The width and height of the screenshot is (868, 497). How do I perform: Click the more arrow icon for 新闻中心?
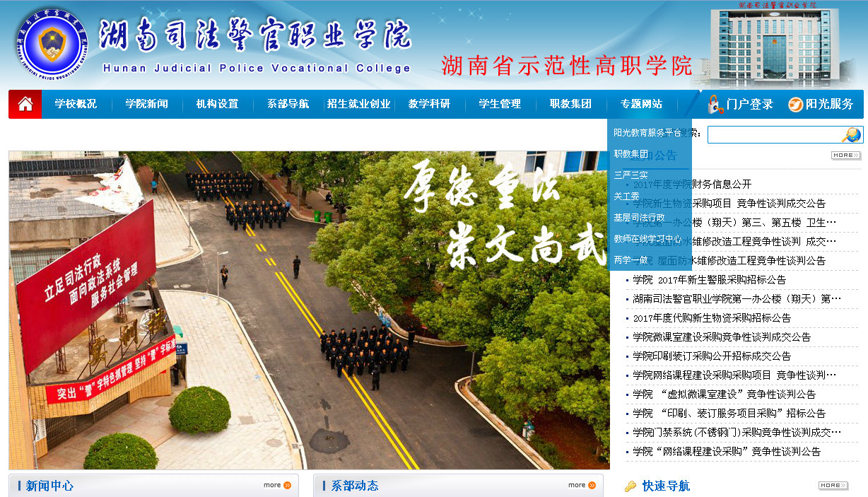coord(287,485)
